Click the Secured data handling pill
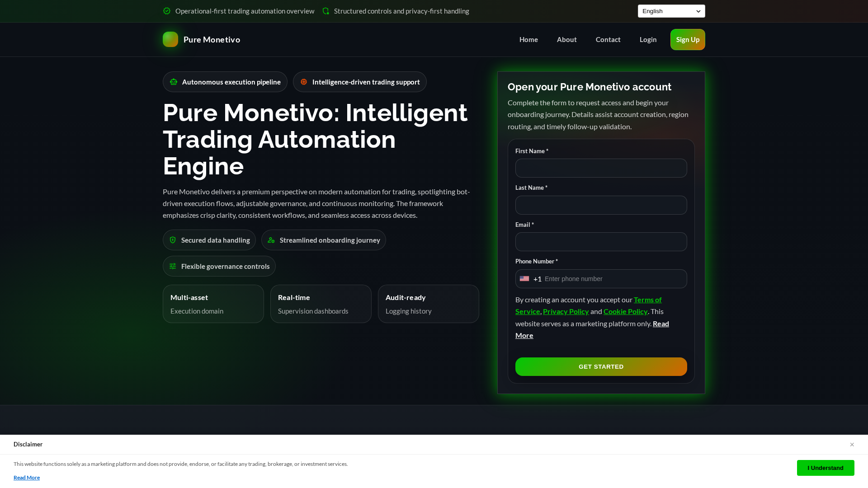The height and width of the screenshot is (488, 868). point(209,240)
